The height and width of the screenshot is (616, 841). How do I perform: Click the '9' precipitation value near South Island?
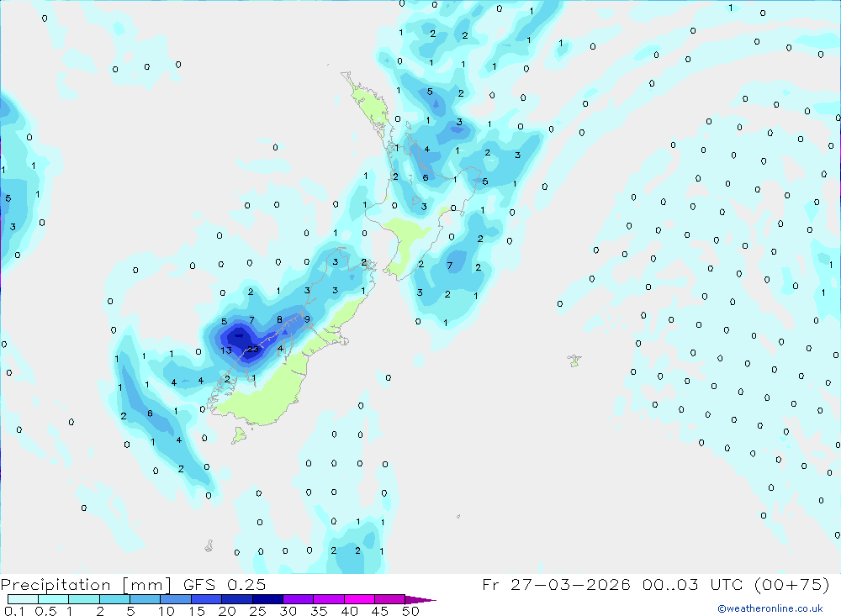click(307, 319)
